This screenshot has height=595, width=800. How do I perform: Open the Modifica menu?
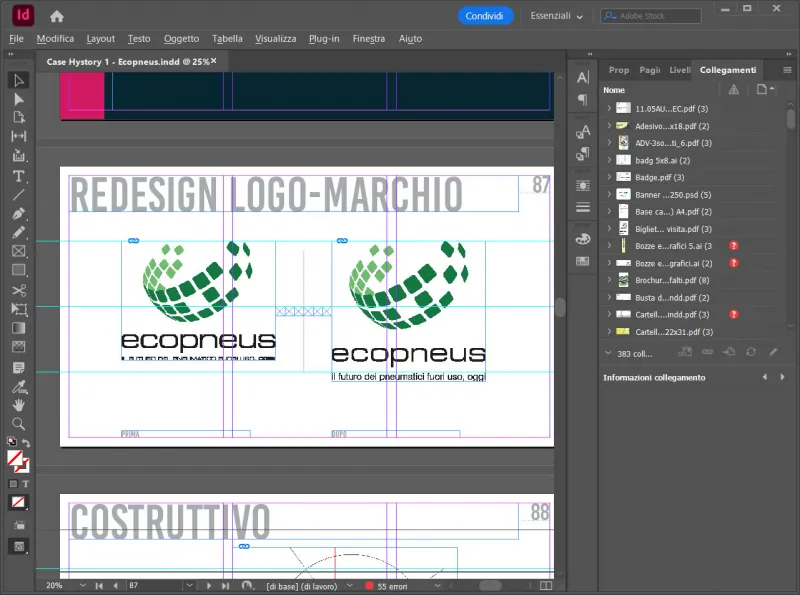55,39
